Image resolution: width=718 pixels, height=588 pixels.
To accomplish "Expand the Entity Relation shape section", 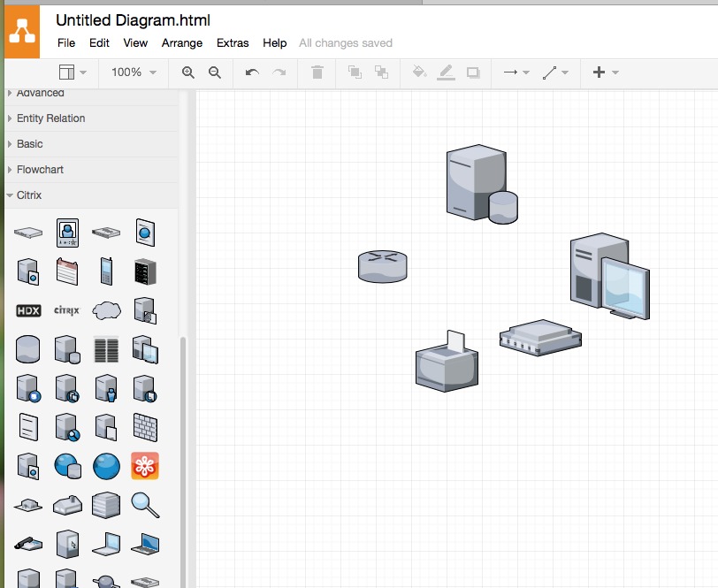I will tap(50, 118).
